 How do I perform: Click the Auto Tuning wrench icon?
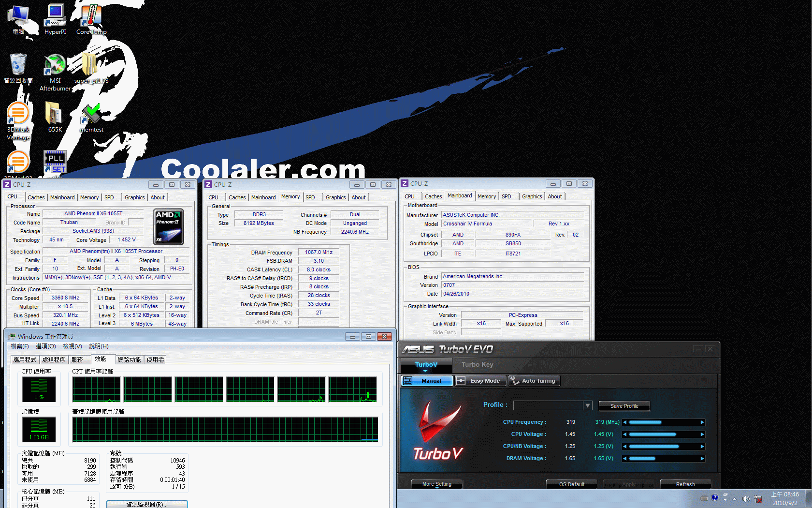pyautogui.click(x=514, y=381)
